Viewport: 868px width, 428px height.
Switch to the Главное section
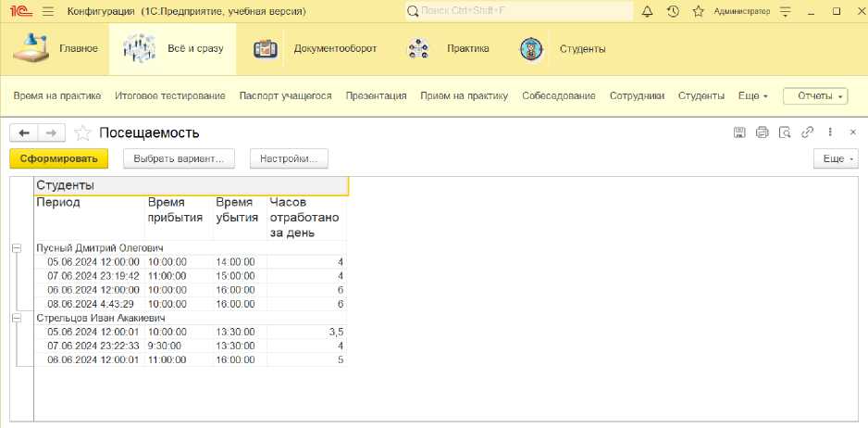[x=79, y=49]
